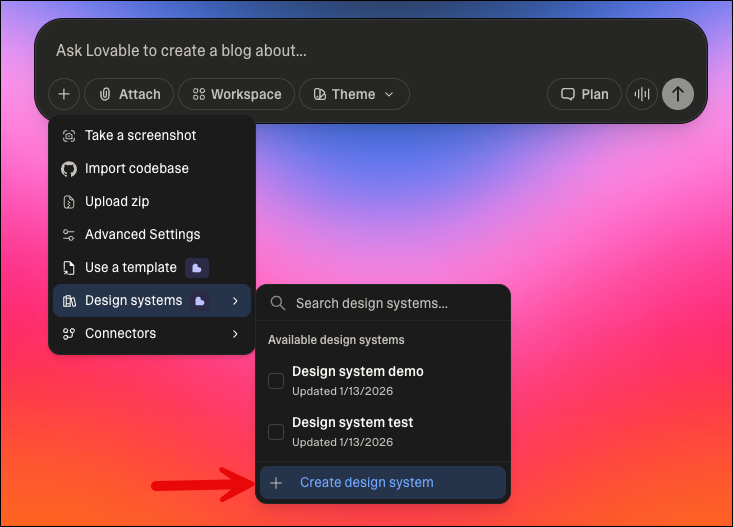
Task: Click the Design systems chevron arrow
Action: pos(235,301)
